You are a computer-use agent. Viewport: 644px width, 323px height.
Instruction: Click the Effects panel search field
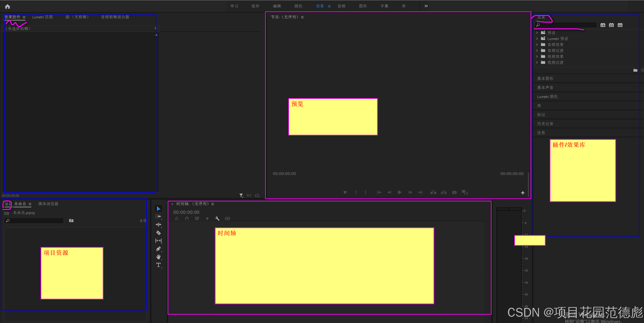[567, 25]
